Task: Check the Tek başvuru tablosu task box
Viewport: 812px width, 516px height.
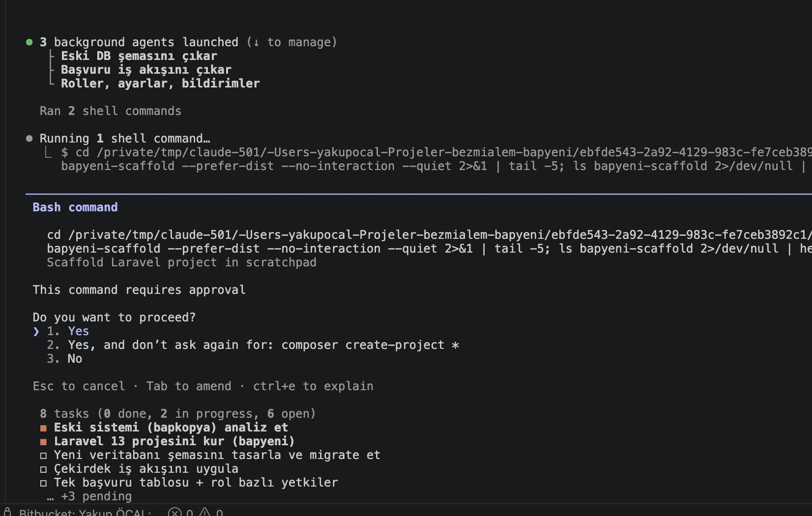Action: (43, 483)
